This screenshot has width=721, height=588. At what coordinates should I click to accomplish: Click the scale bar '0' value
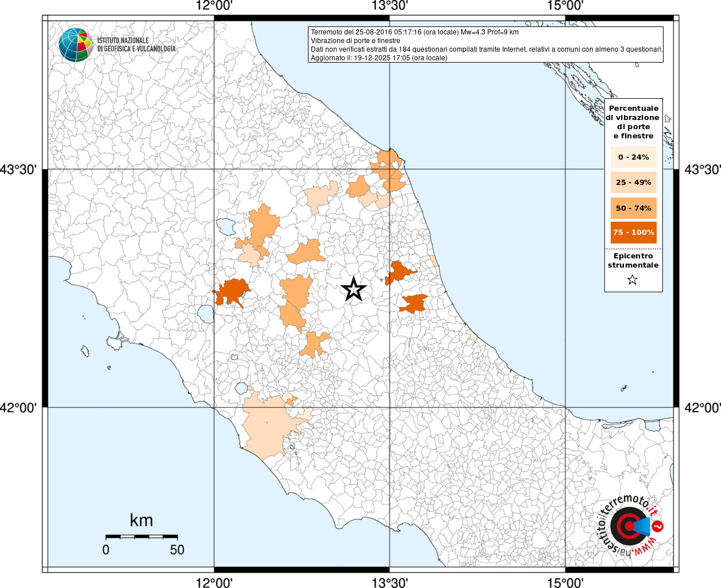(x=106, y=550)
